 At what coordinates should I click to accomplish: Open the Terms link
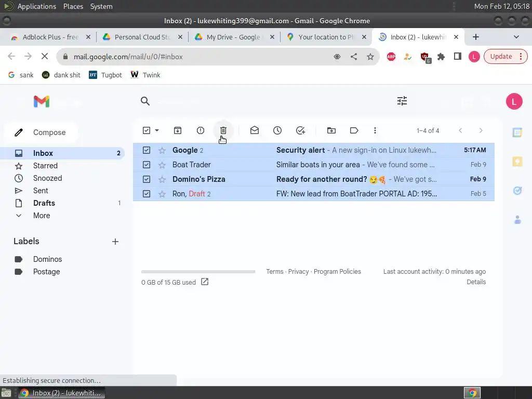click(274, 271)
